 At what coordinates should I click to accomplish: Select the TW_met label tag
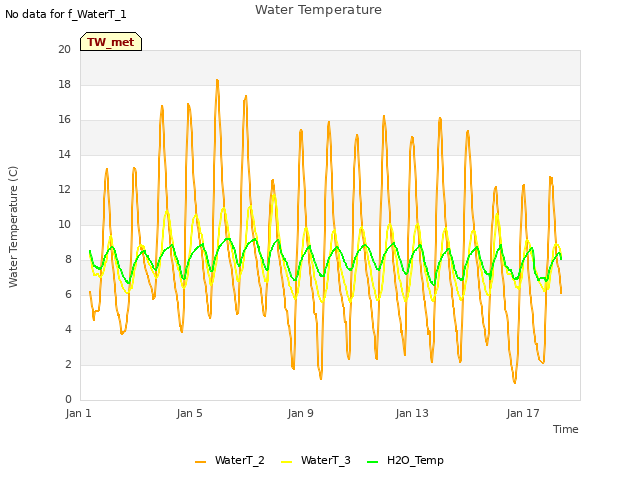(111, 42)
